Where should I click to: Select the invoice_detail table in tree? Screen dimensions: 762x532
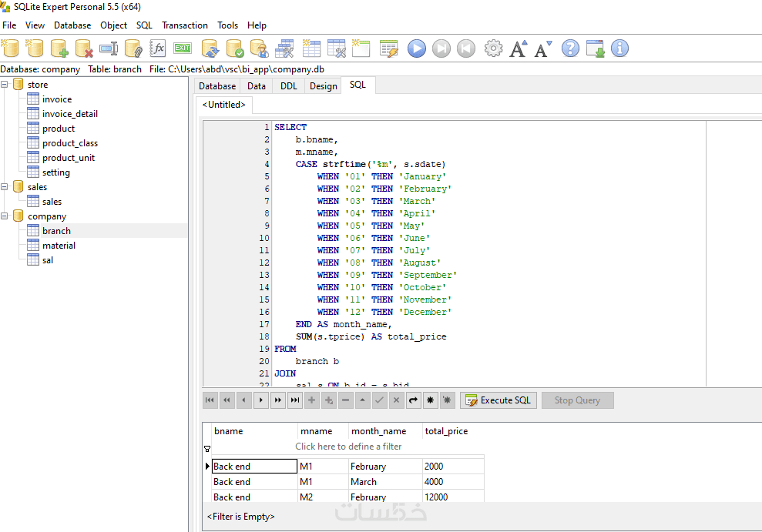(x=69, y=114)
